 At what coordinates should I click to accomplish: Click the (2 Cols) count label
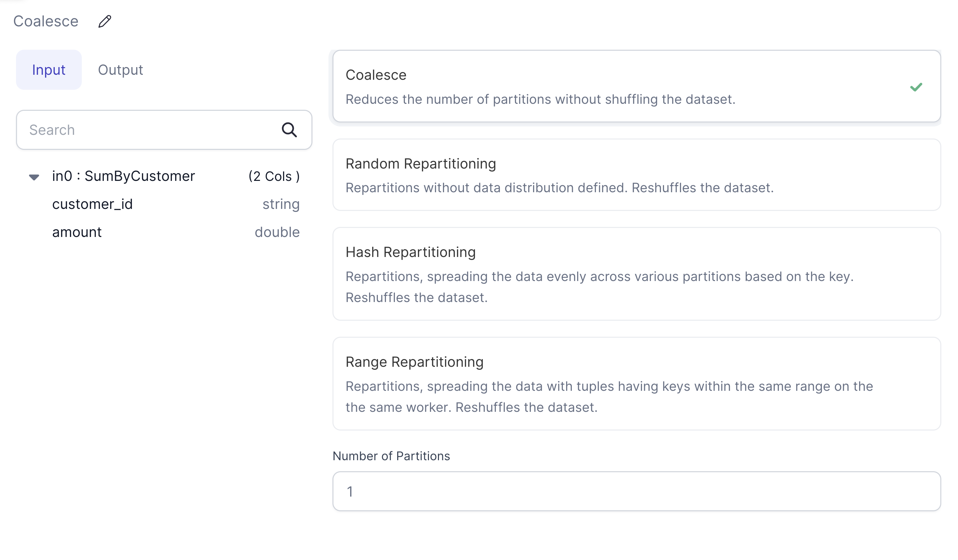(x=274, y=177)
